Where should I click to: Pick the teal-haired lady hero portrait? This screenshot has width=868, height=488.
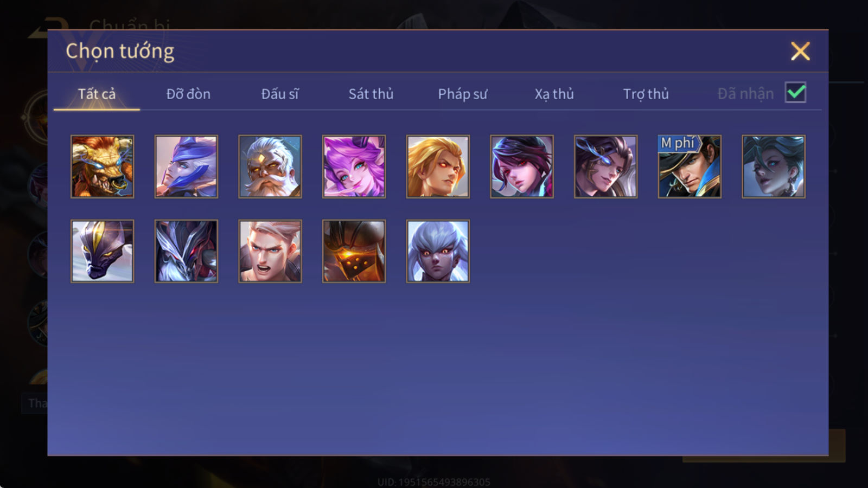(773, 166)
